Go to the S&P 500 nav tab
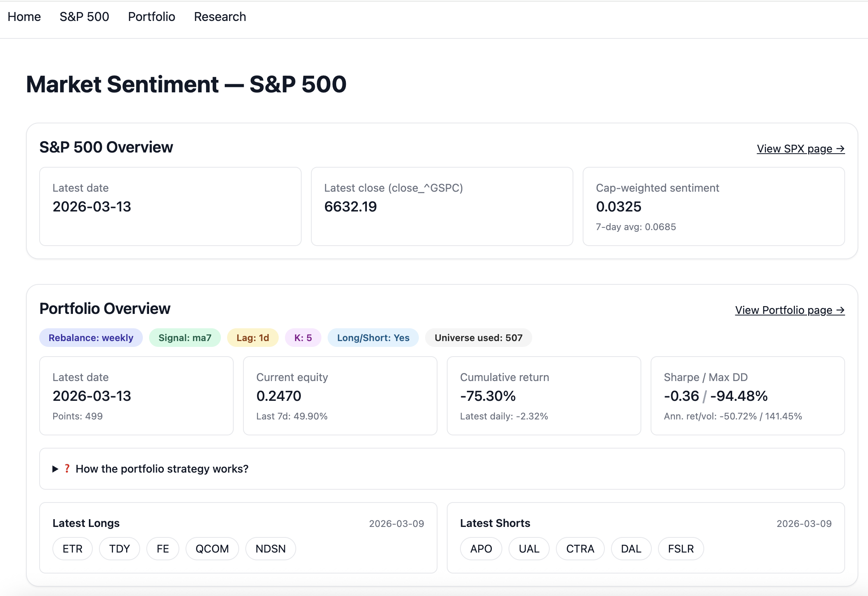The width and height of the screenshot is (868, 596). (84, 17)
